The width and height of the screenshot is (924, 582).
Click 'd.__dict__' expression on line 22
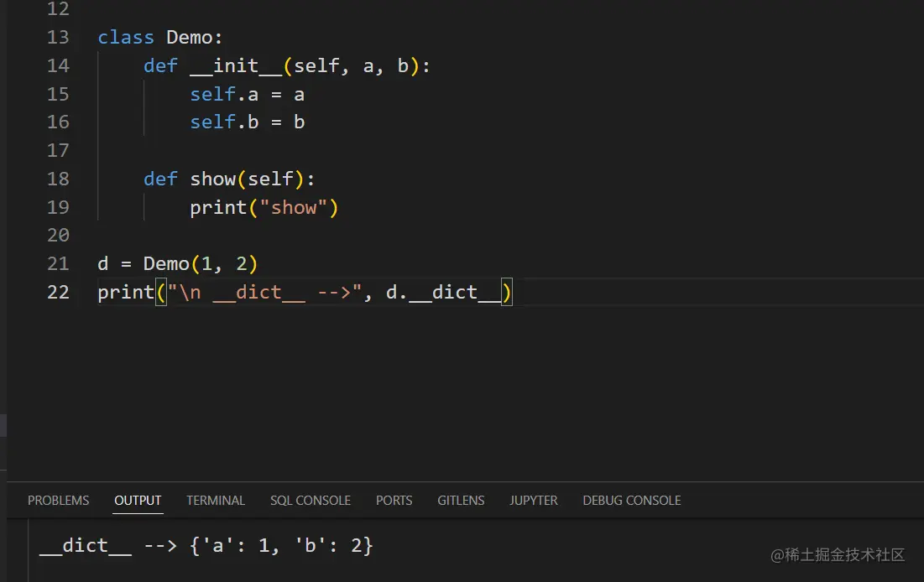point(443,292)
